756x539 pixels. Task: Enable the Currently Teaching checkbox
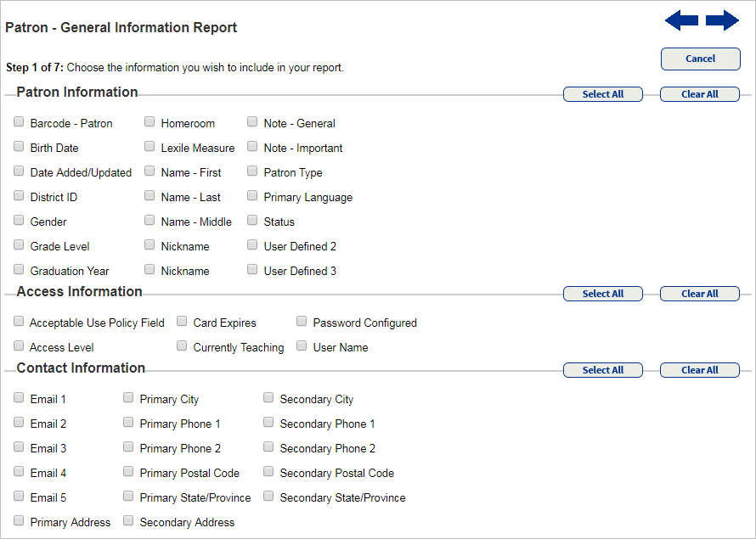(x=181, y=345)
